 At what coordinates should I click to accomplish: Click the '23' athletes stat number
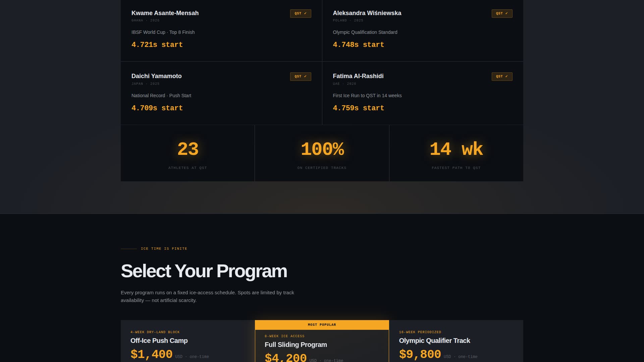[188, 149]
